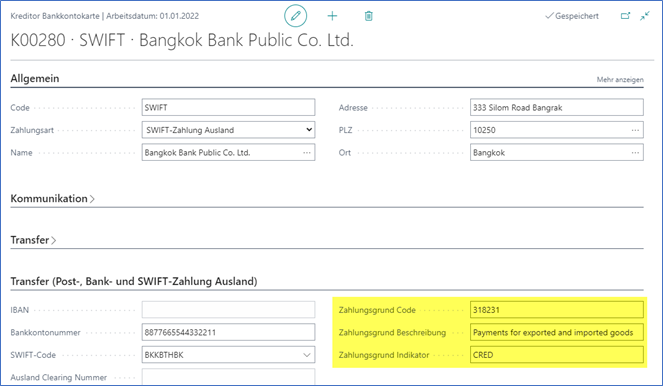Screen dimensions: 663x386
Task: Click the page title K00280 · SWIFT · Bangkok Bank
Action: [x=182, y=41]
